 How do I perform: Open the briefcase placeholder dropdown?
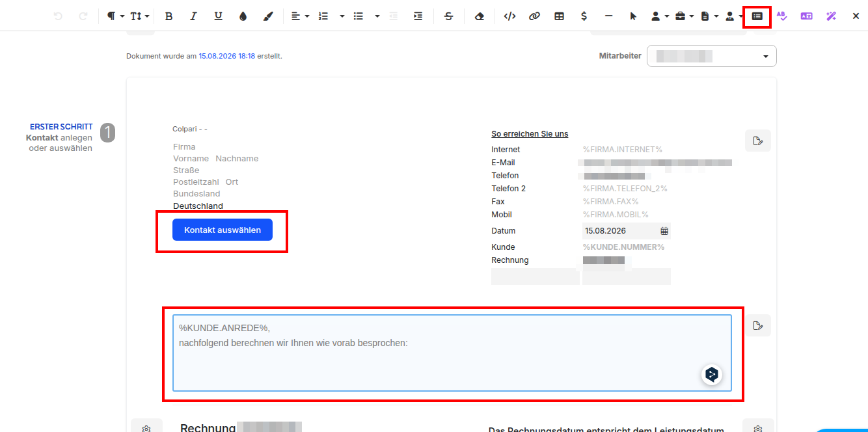point(683,16)
